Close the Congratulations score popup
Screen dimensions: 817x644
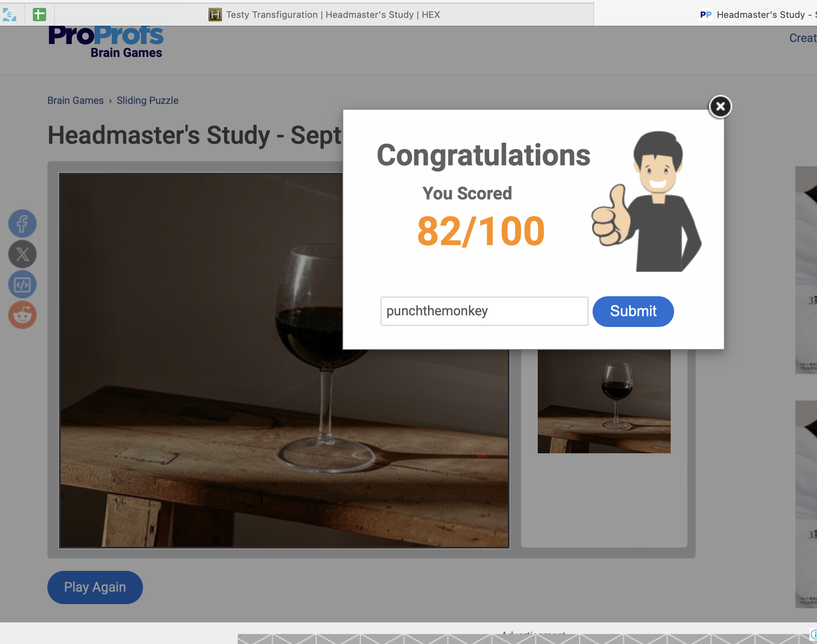[720, 107]
